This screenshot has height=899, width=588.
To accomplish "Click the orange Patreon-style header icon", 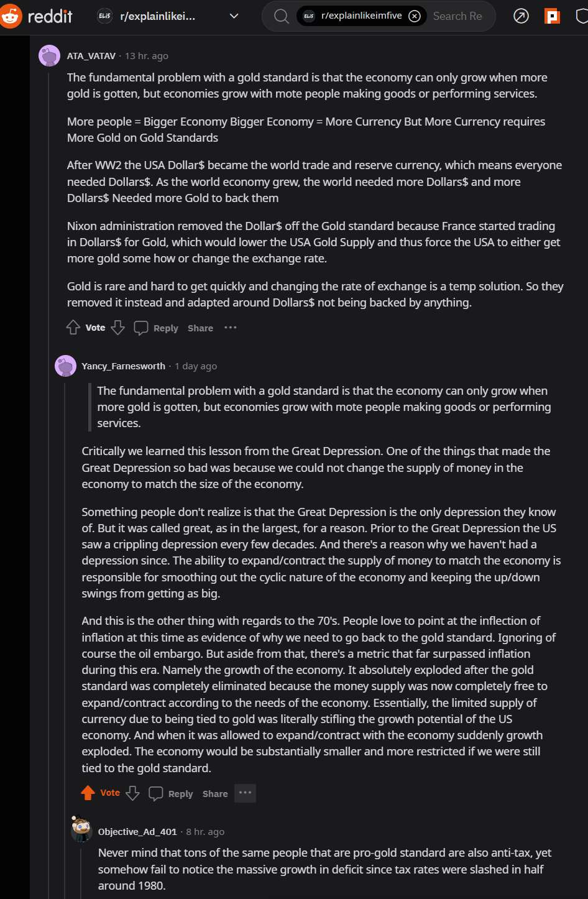I will pyautogui.click(x=552, y=16).
